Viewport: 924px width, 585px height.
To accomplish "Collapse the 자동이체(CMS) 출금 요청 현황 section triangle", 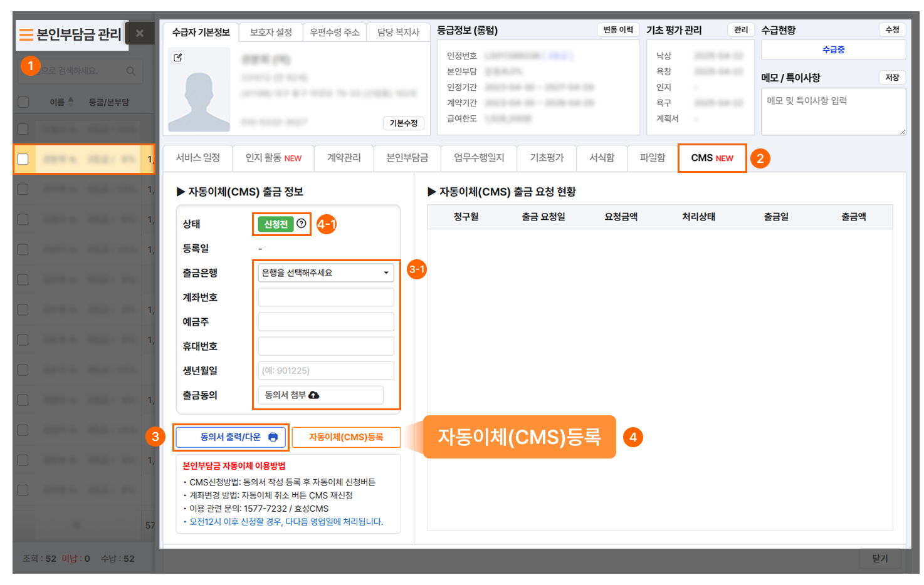I will pyautogui.click(x=431, y=192).
